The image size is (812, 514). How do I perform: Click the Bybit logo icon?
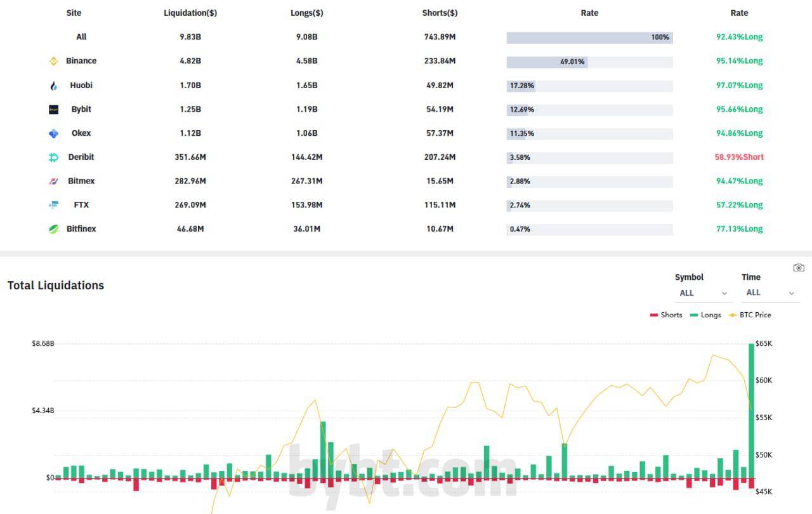tap(54, 110)
